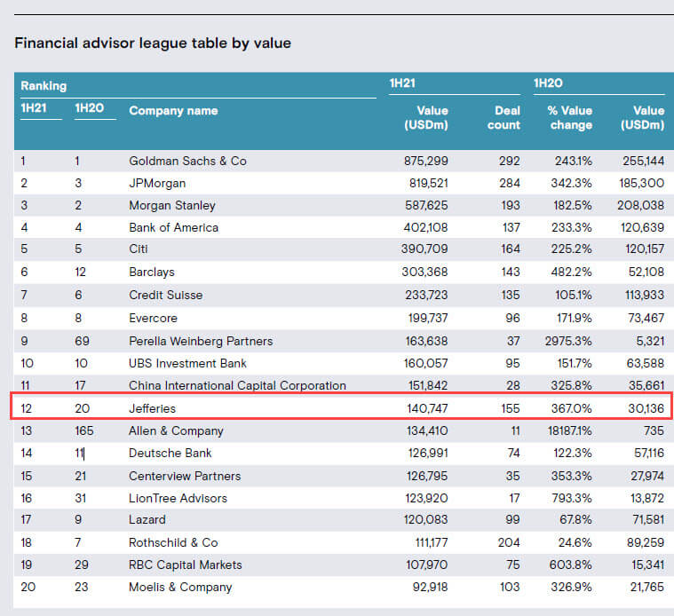
Task: Click the 1H20 value 57,116 for Deutsche Bank
Action: 649,454
